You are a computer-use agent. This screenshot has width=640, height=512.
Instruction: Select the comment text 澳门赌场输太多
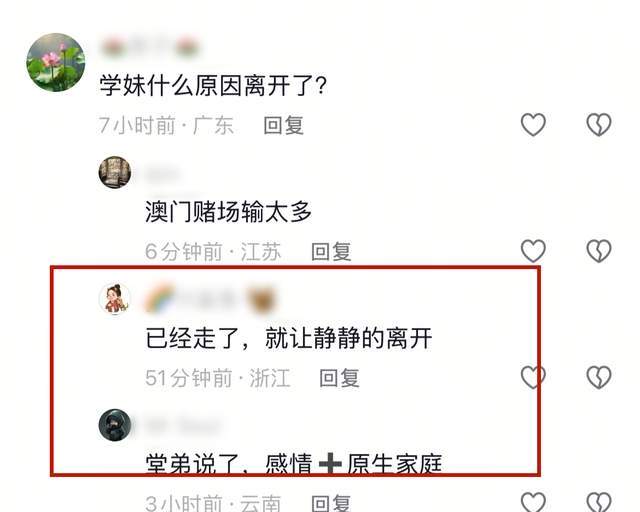click(228, 212)
